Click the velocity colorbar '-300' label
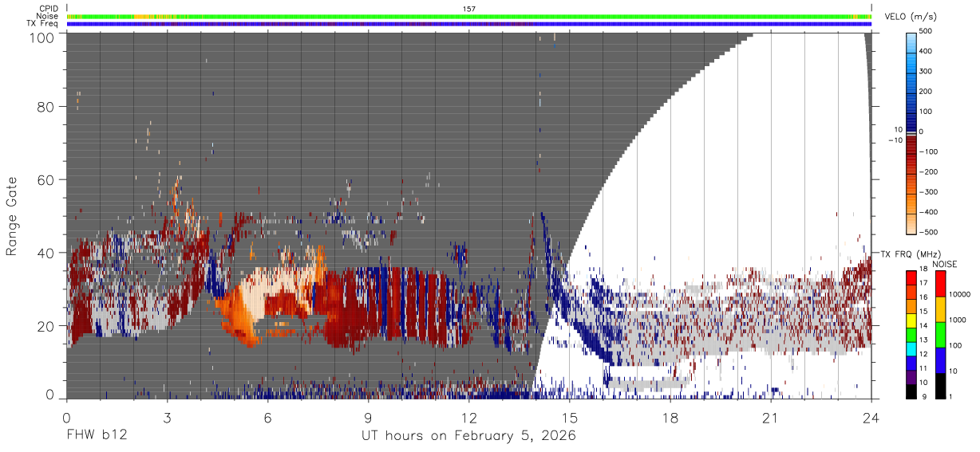980x452 pixels. click(928, 192)
